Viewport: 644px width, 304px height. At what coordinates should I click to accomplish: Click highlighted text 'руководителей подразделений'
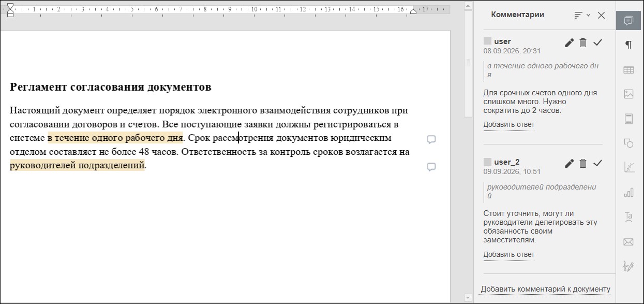pos(77,166)
